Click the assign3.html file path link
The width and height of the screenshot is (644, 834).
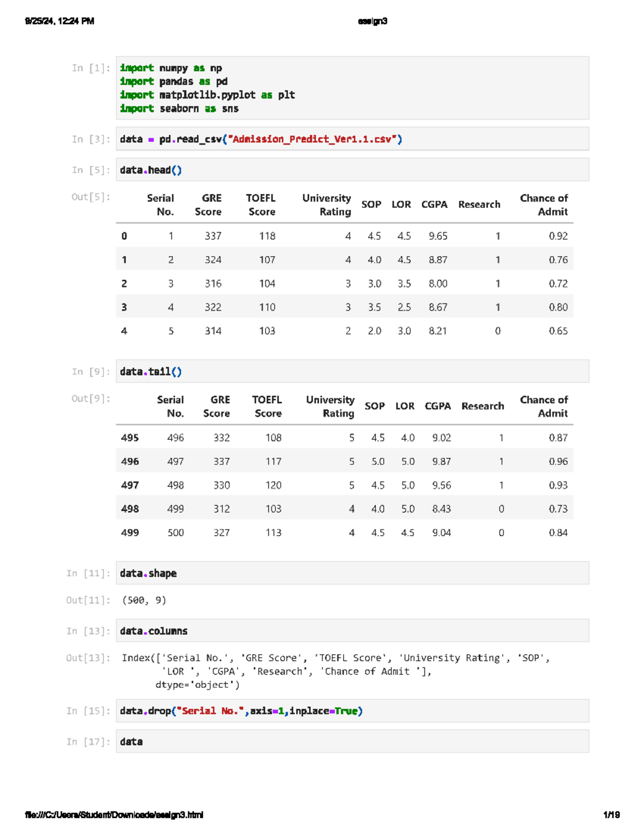(x=114, y=814)
